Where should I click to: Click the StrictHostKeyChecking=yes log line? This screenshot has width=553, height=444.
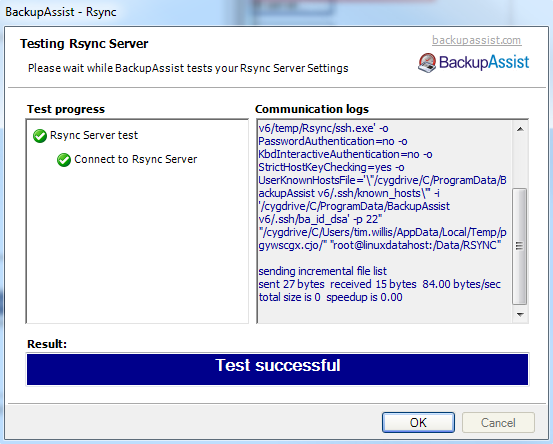coord(331,167)
